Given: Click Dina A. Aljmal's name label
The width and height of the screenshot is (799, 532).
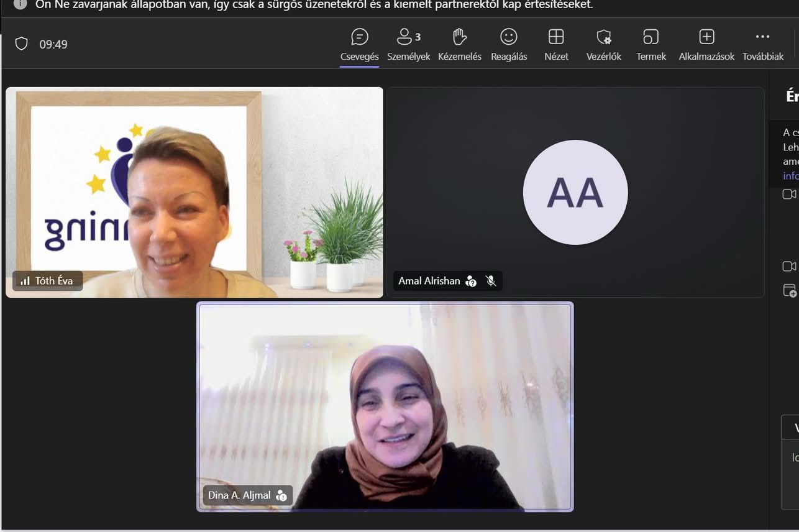Looking at the screenshot, I should click(x=239, y=495).
